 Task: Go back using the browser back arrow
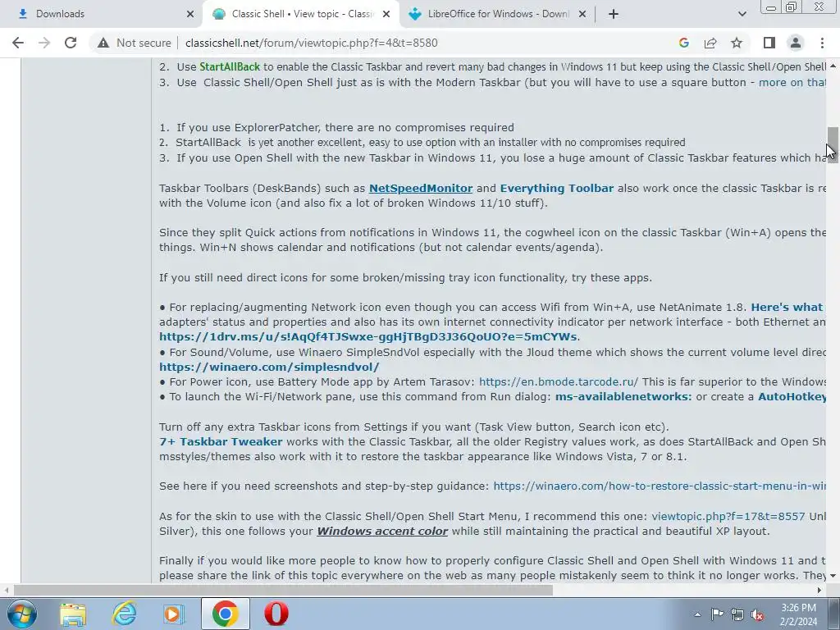18,43
